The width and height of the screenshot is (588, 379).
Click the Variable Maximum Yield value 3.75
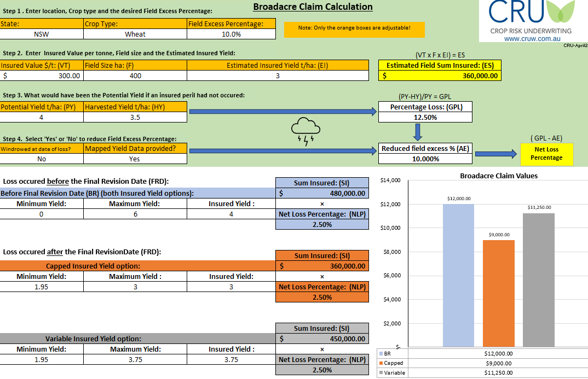(x=135, y=359)
